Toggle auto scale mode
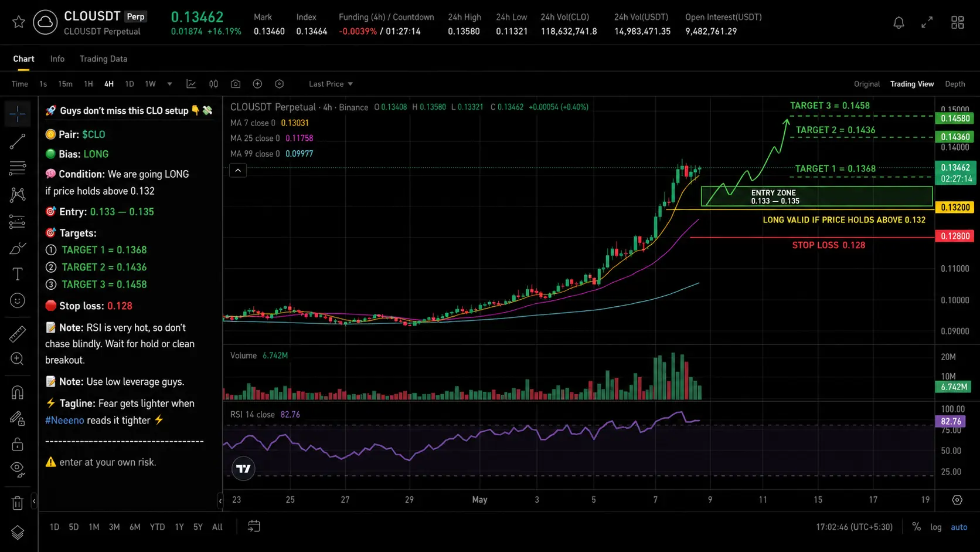Image resolution: width=980 pixels, height=552 pixels. click(x=959, y=527)
